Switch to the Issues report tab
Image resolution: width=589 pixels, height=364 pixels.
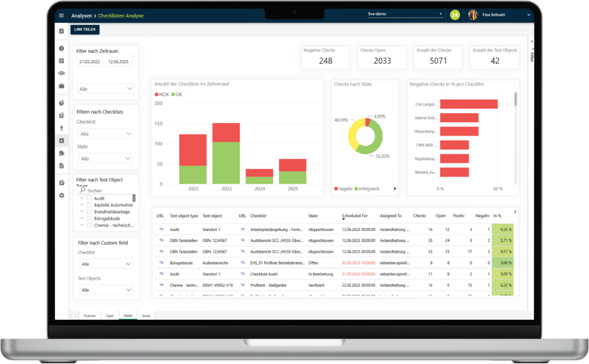click(146, 316)
